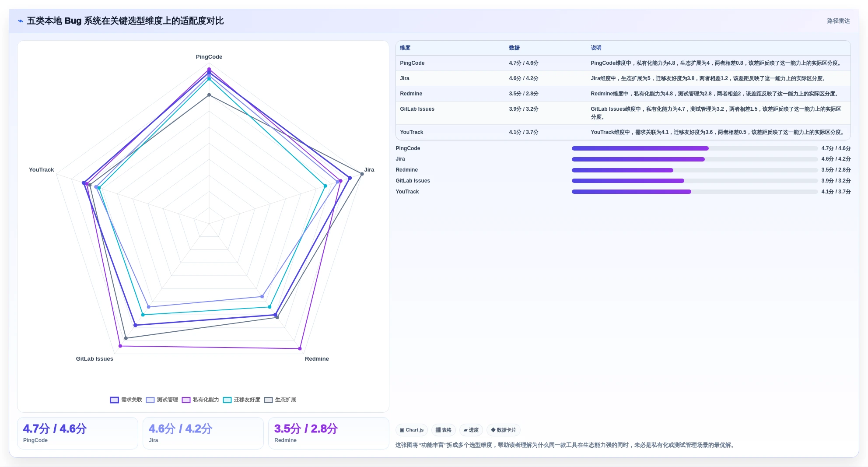Select the YouTrack table row name
The height and width of the screenshot is (467, 868).
click(411, 132)
